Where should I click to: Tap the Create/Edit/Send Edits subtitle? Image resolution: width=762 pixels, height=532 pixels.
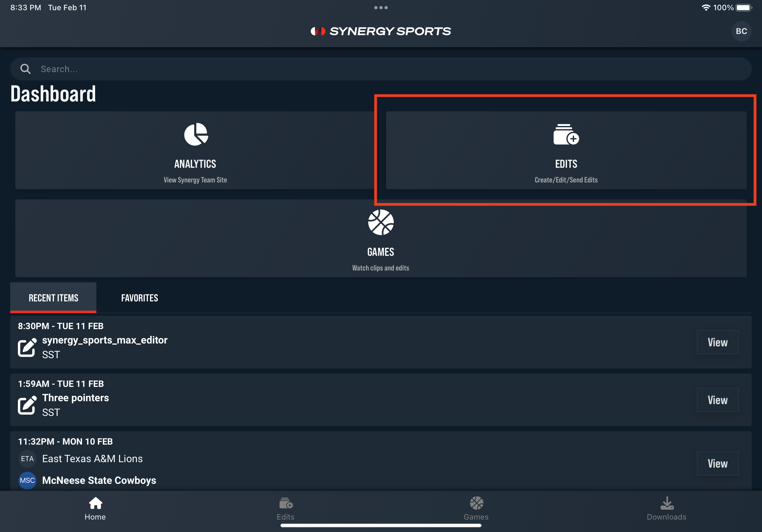click(x=566, y=180)
